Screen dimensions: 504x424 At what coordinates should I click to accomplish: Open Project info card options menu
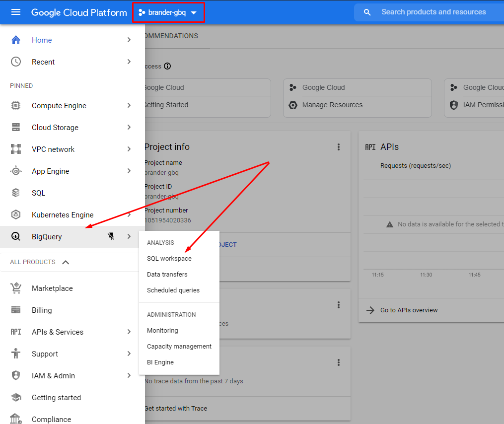339,147
